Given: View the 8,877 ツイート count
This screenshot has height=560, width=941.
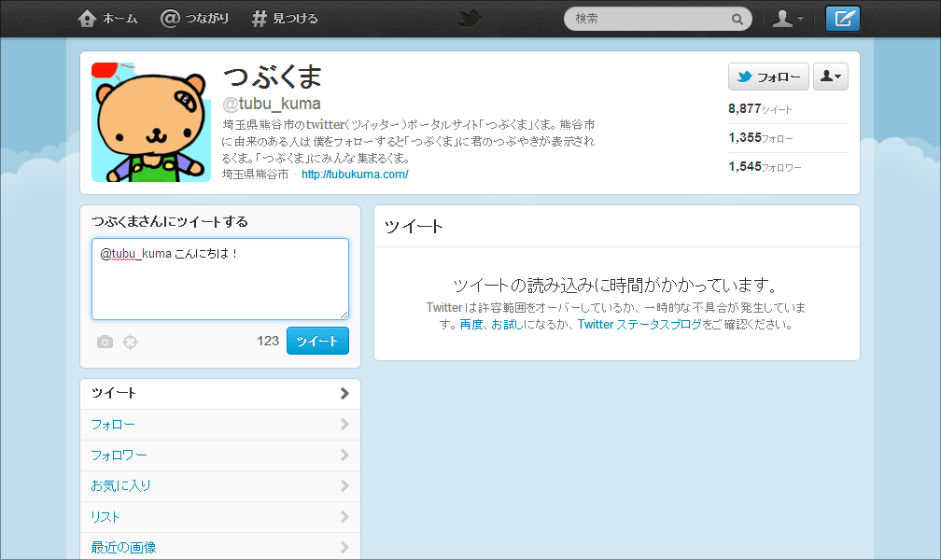Looking at the screenshot, I should point(760,108).
